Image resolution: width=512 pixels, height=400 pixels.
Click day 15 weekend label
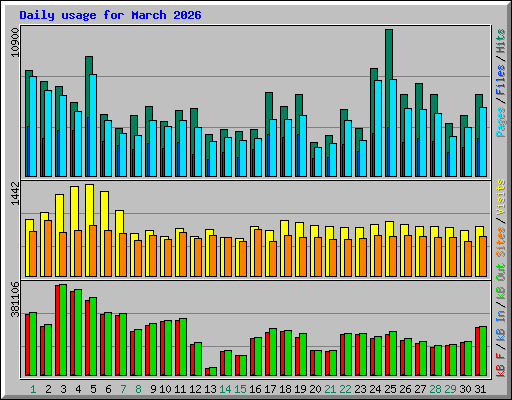(x=240, y=389)
